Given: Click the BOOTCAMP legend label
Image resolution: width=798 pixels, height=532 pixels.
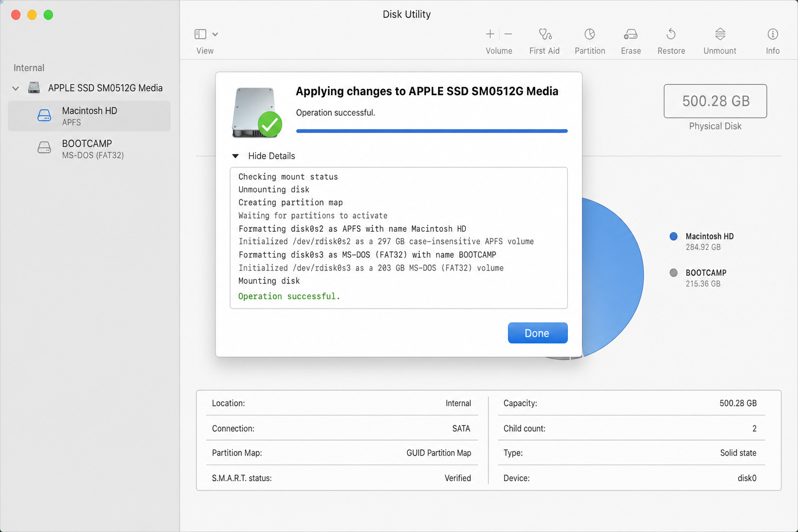Looking at the screenshot, I should click(x=706, y=273).
